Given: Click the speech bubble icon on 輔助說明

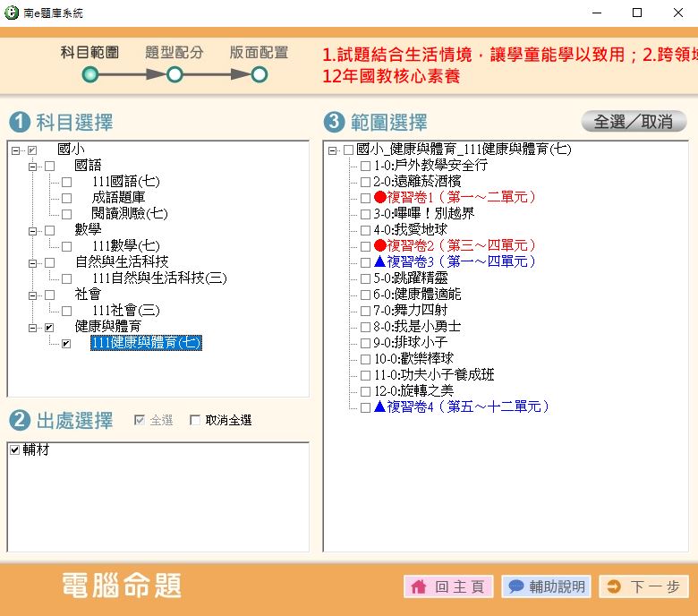Looking at the screenshot, I should (515, 587).
